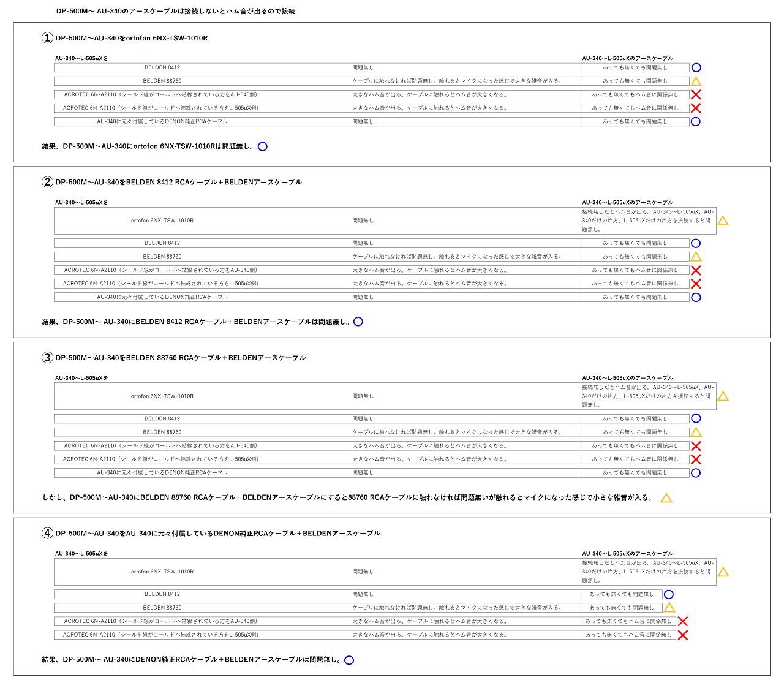Screen dimensions: 784x680
Task: Click 'あっても無くてもハム音に関係無し' for AU-340側, section ②
Action: click(635, 270)
